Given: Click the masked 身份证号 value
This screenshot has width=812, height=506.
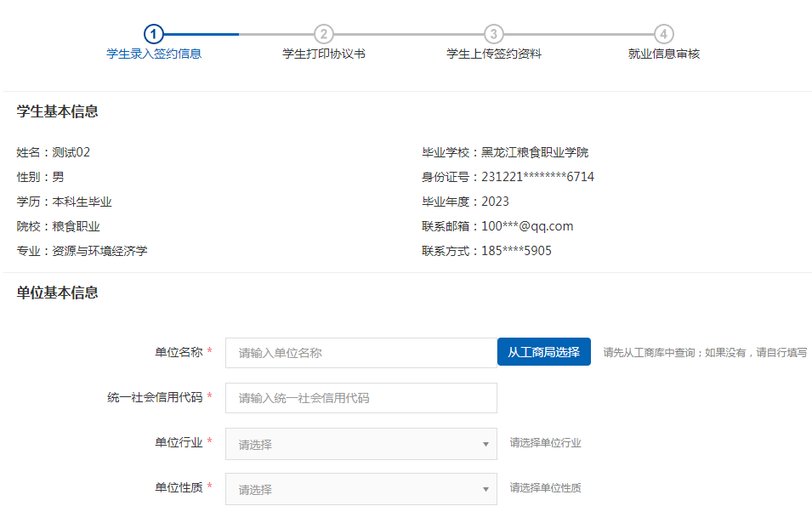Looking at the screenshot, I should (537, 177).
